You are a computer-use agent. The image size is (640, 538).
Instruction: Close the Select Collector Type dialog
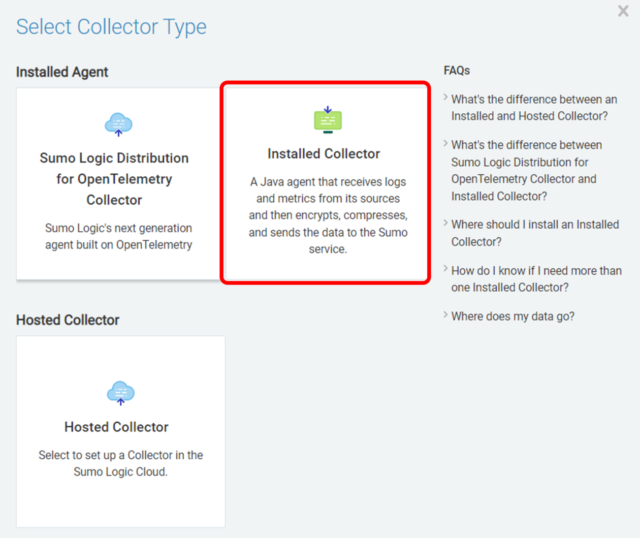(x=623, y=11)
